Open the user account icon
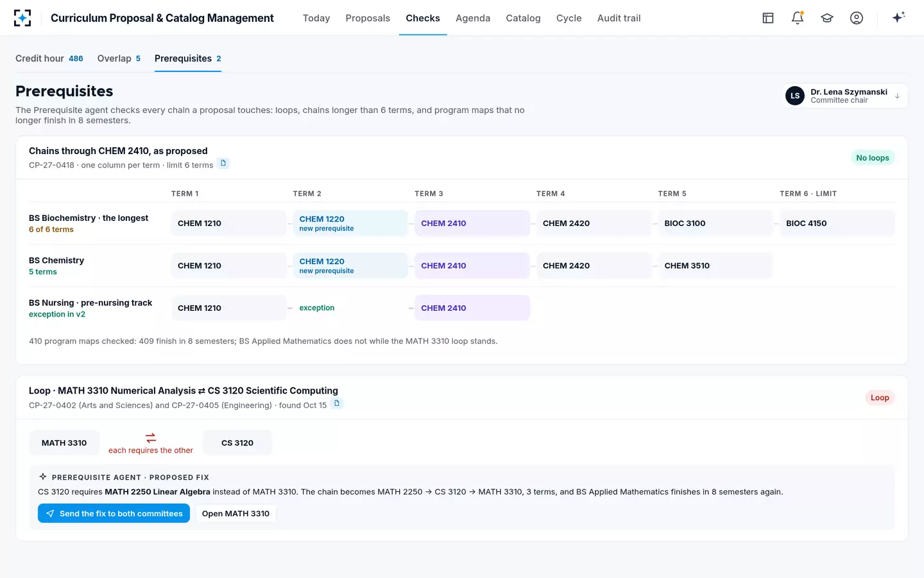This screenshot has height=578, width=924. tap(857, 18)
